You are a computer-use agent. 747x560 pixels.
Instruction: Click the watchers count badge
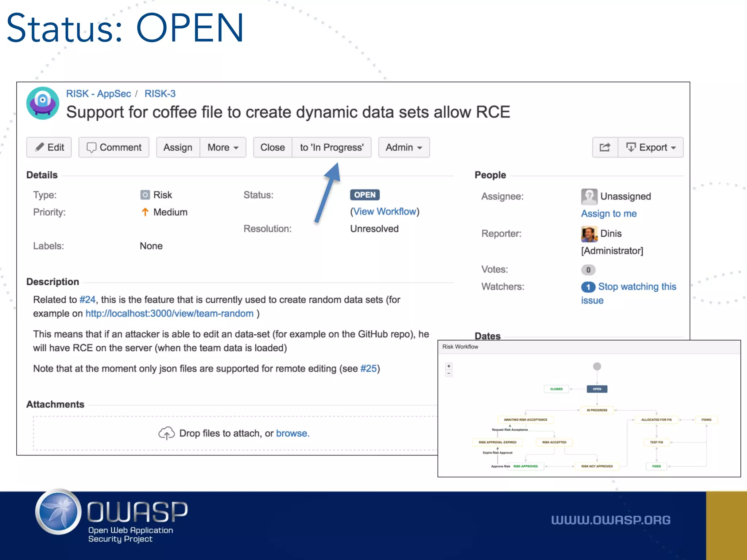pyautogui.click(x=588, y=287)
